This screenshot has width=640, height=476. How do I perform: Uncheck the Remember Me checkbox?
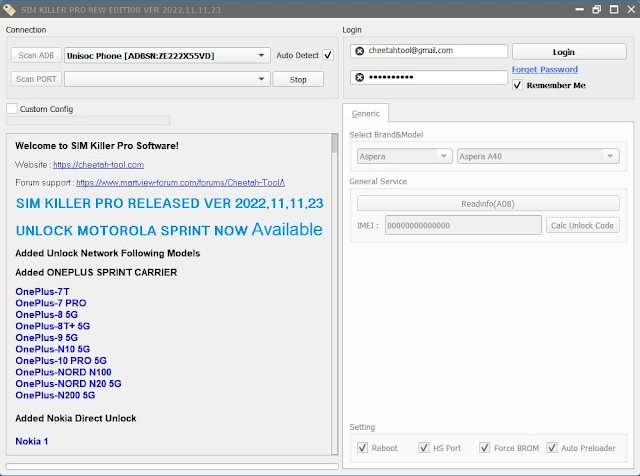517,85
